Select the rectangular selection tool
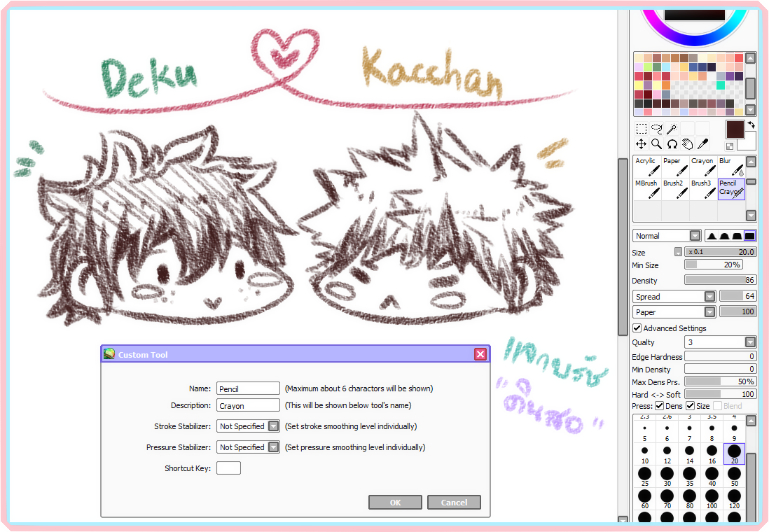 point(641,129)
